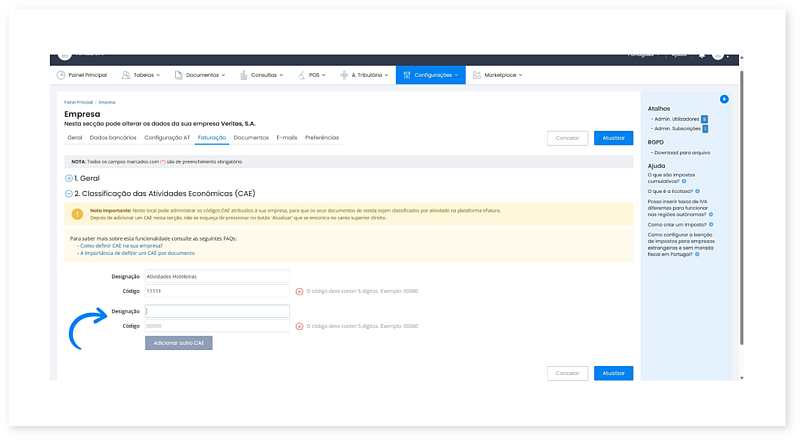Expand the '1. Geral' section
800x441 pixels.
tap(69, 178)
